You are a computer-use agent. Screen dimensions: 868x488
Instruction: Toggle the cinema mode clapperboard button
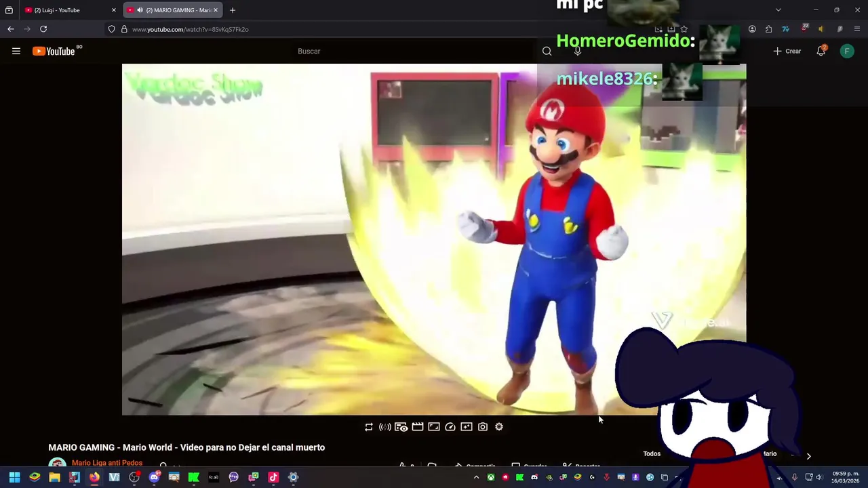click(418, 427)
